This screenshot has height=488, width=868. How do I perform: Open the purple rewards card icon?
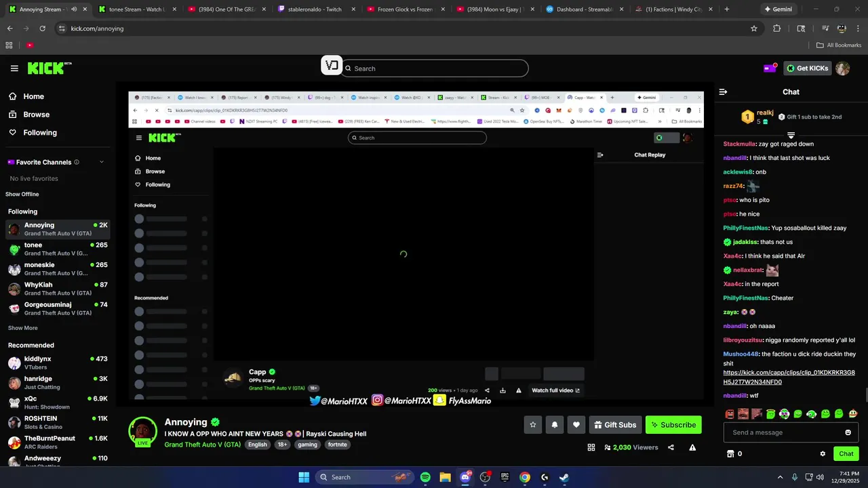pos(770,68)
